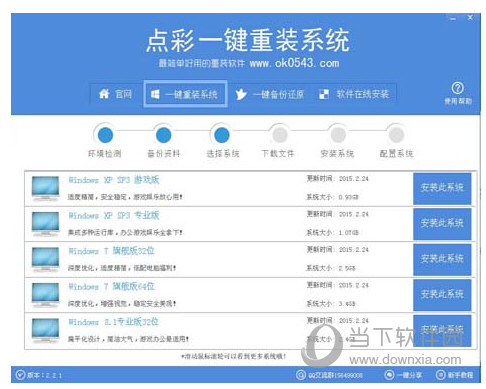
Task: Click the bird icon beside 一键备份还原
Action: click(241, 94)
